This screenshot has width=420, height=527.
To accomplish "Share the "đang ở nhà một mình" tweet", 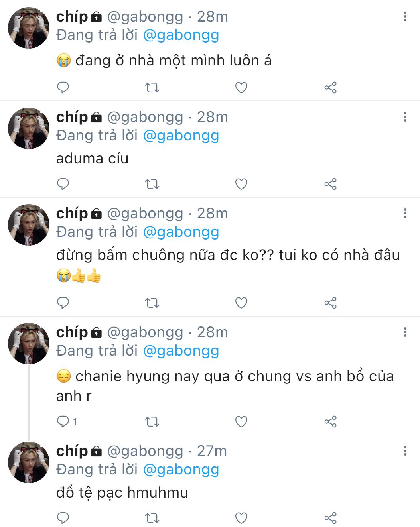I will click(x=330, y=87).
